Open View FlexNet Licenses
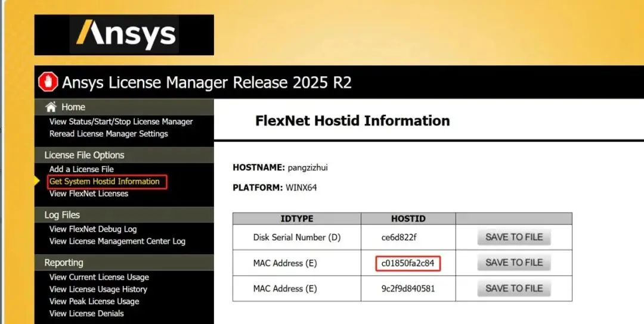 pos(89,194)
